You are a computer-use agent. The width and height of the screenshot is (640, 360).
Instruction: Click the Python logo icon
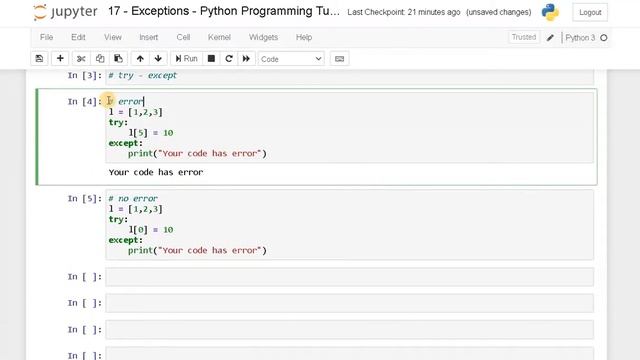(x=550, y=12)
